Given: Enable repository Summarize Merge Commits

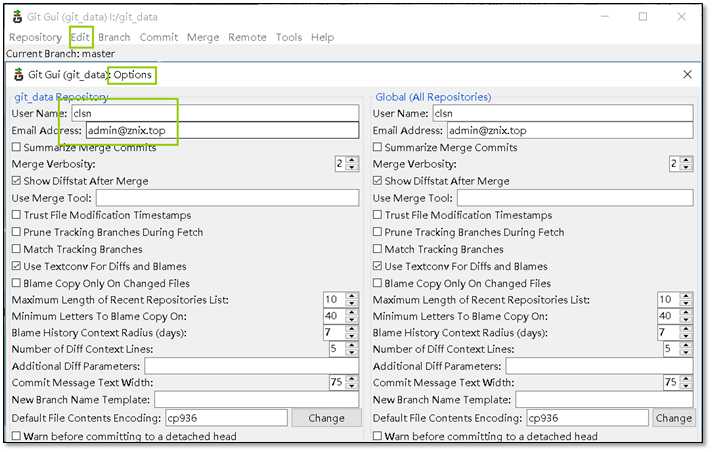Looking at the screenshot, I should click(16, 147).
